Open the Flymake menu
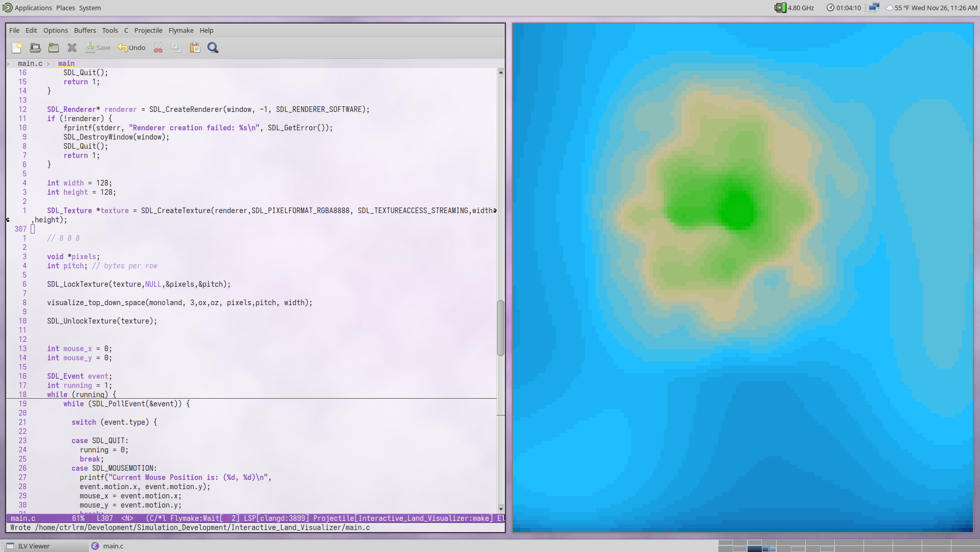The height and width of the screenshot is (552, 980). 181,30
